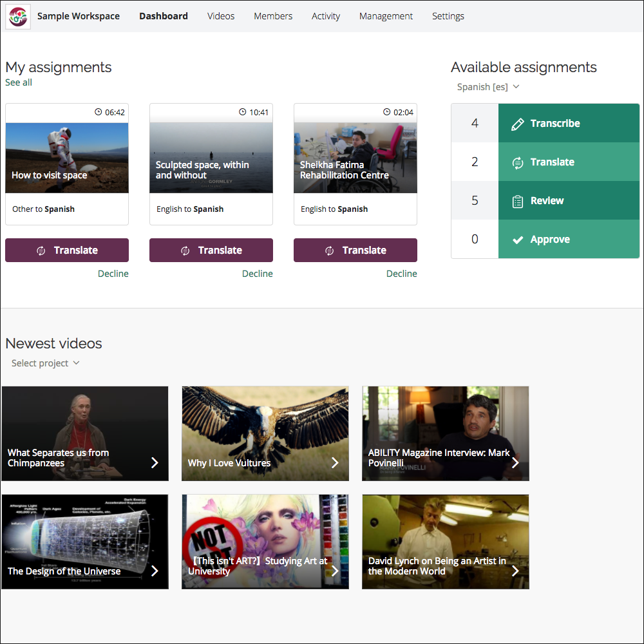This screenshot has width=644, height=644.
Task: Open the Settings page
Action: coord(448,16)
